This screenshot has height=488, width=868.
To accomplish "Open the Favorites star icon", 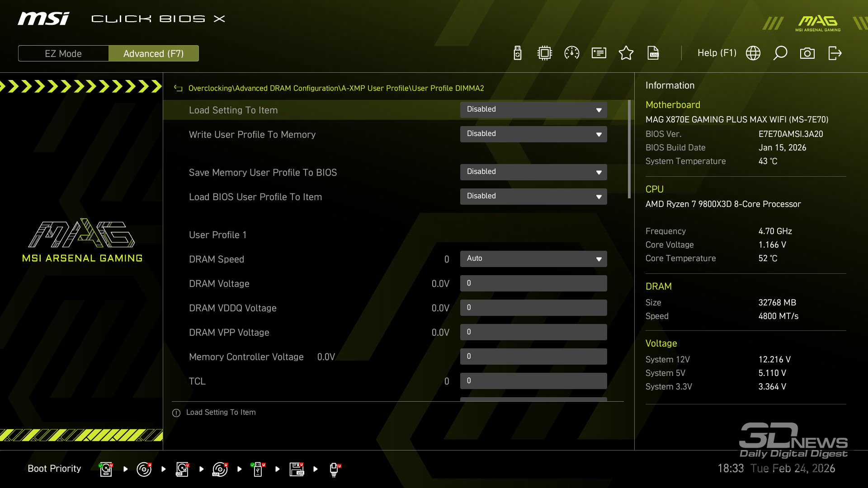I will (626, 53).
